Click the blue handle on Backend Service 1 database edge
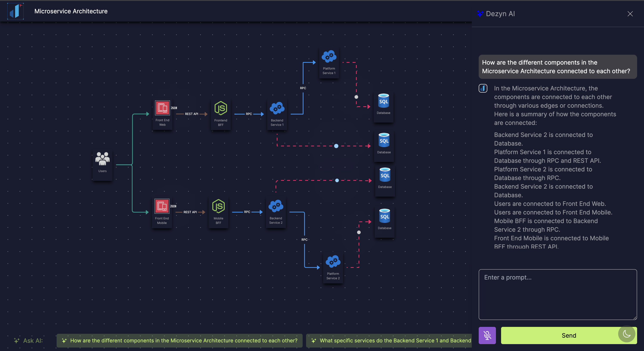644x351 pixels. pos(336,146)
